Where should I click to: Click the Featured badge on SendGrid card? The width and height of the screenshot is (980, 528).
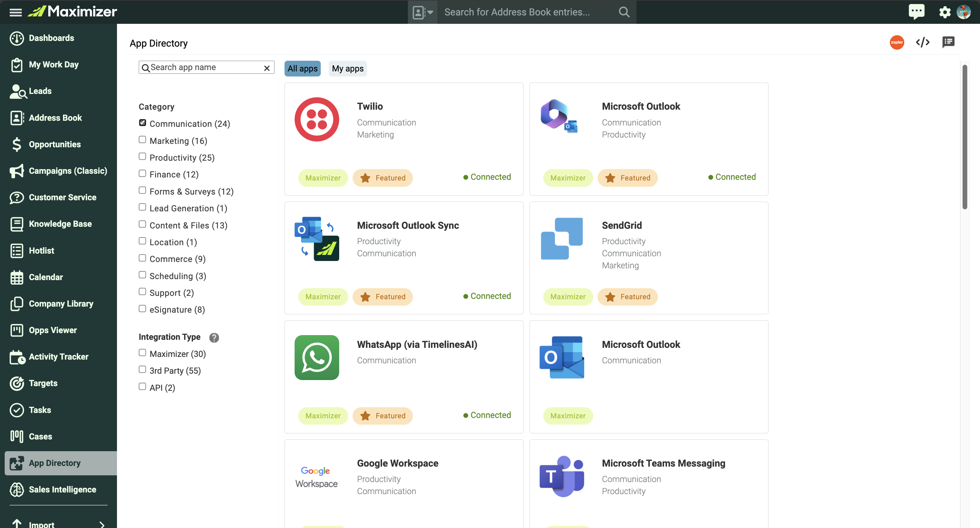tap(627, 297)
